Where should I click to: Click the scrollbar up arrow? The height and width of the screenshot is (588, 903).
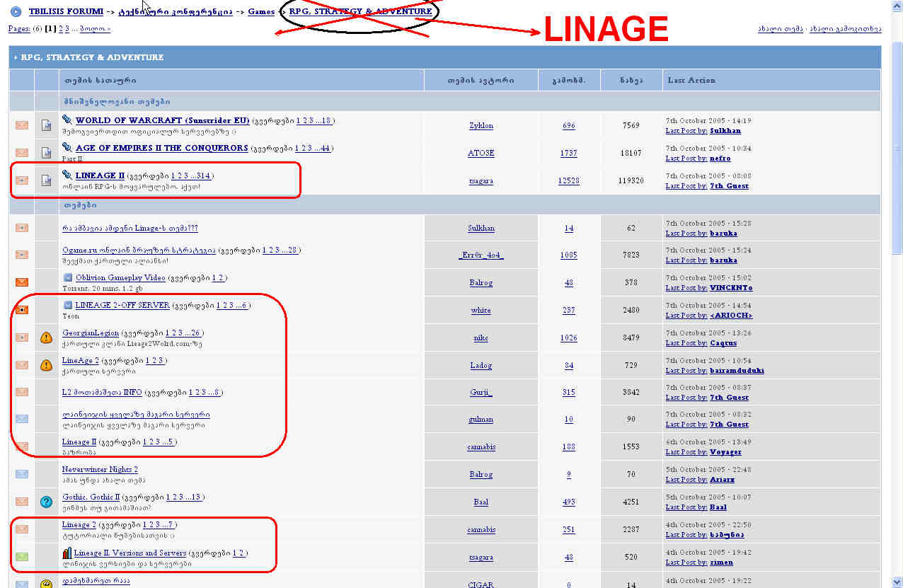[x=897, y=6]
